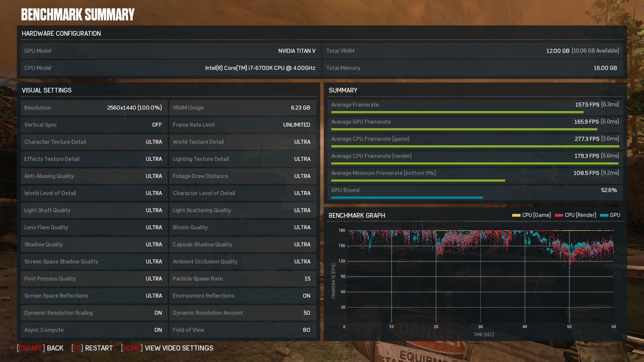The height and width of the screenshot is (362, 644).
Task: Click the Average Minimum Framerate bar
Action: 418,180
